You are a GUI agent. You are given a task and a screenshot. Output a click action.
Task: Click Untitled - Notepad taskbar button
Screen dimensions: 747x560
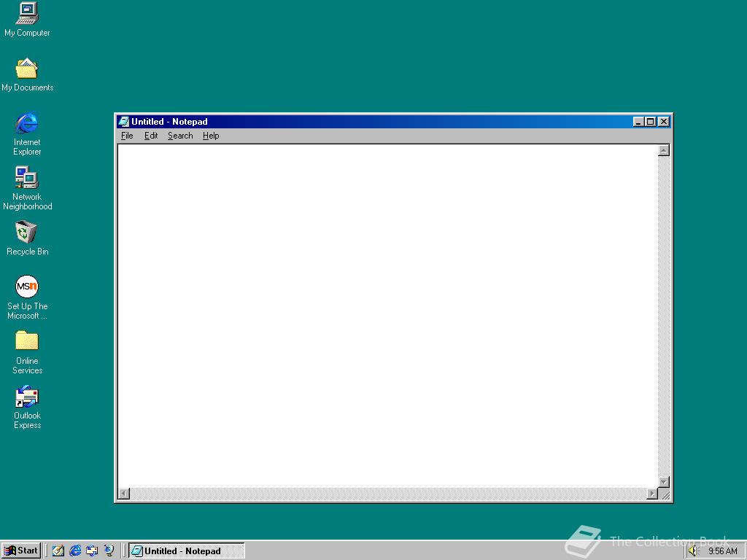[186, 551]
